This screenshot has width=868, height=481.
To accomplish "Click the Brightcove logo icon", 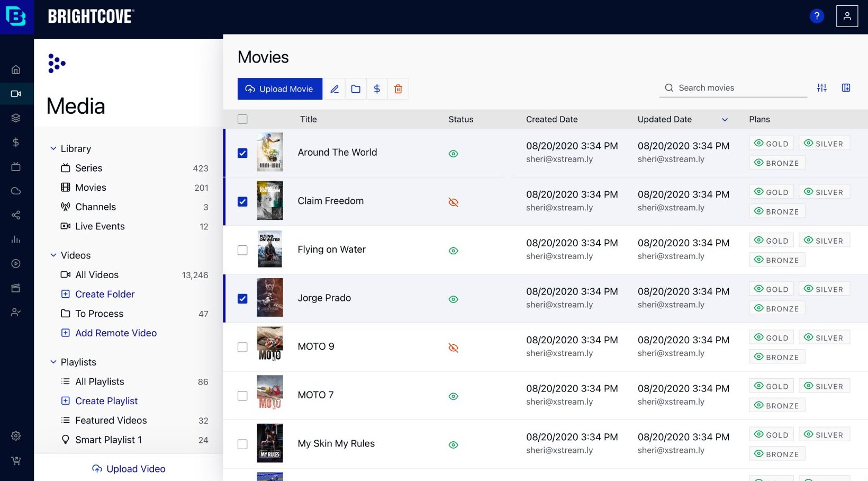I will coord(16,16).
